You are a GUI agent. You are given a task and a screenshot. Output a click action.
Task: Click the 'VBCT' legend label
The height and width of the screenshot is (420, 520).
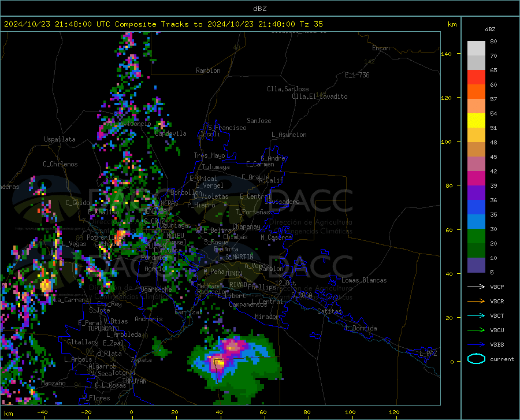[x=497, y=315]
